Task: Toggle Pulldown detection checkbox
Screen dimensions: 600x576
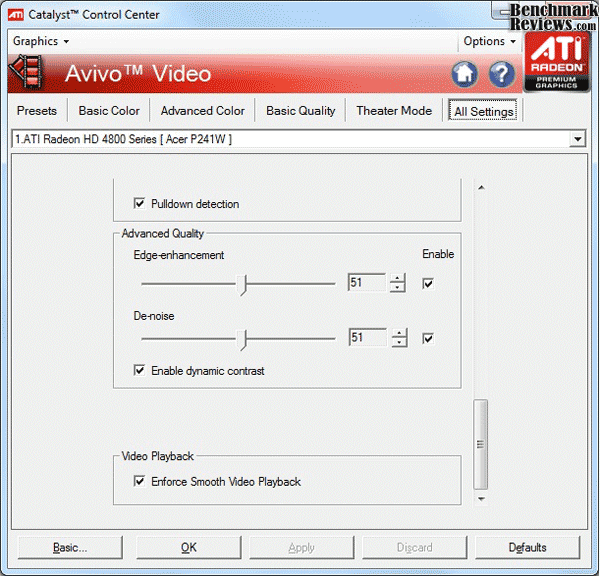Action: 139,203
